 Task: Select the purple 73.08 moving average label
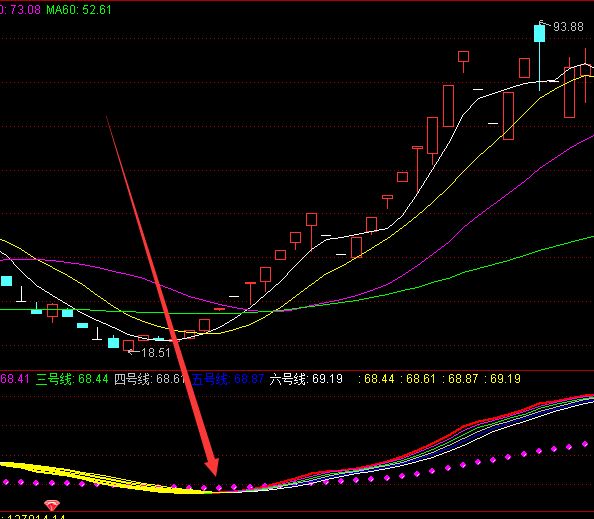pyautogui.click(x=23, y=9)
